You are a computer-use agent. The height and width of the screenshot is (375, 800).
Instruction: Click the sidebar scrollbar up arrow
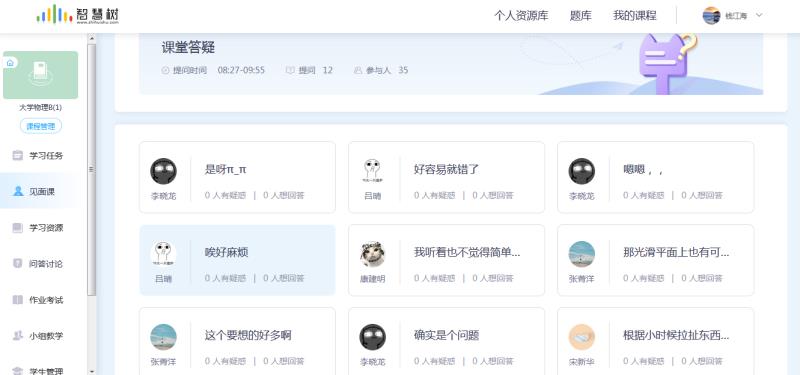click(x=92, y=38)
